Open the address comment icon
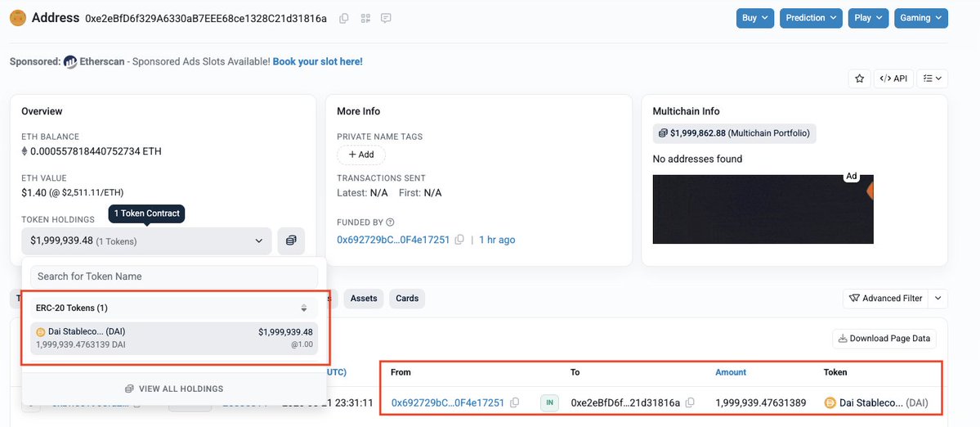 point(387,18)
